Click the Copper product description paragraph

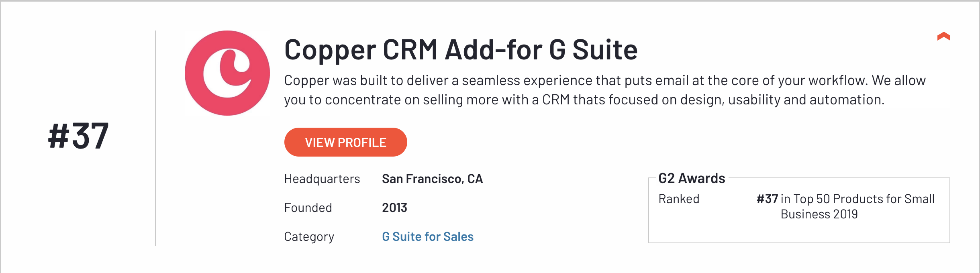coord(605,90)
